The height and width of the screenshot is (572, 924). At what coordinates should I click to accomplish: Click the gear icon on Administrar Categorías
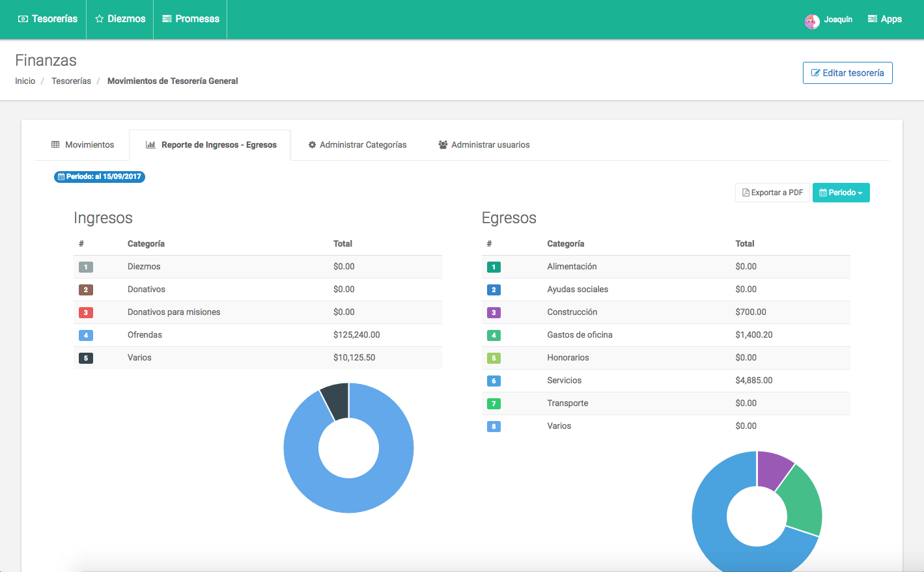(312, 144)
